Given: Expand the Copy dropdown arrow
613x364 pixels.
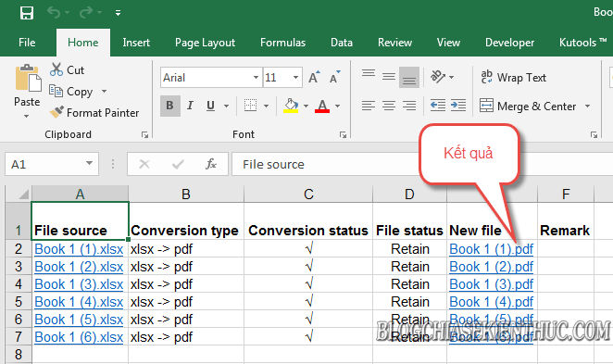Looking at the screenshot, I should tap(104, 92).
